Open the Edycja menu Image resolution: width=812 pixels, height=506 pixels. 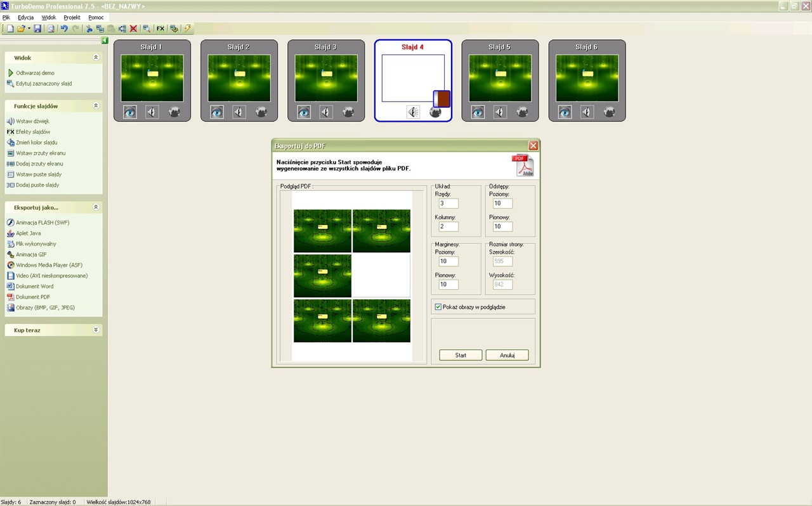click(x=25, y=17)
